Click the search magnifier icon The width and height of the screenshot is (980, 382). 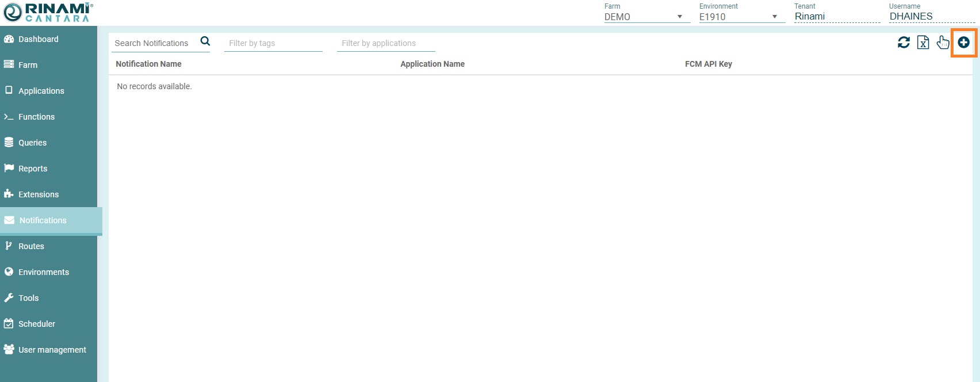click(x=205, y=41)
